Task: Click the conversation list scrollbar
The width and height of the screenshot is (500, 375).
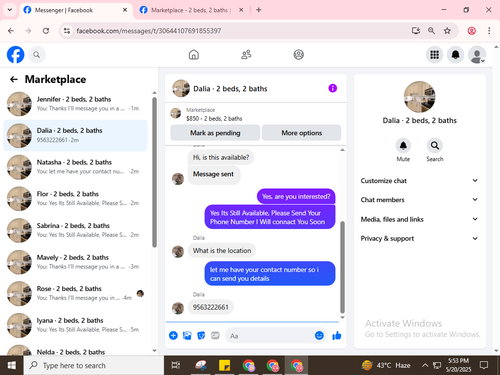Action: coord(154,172)
